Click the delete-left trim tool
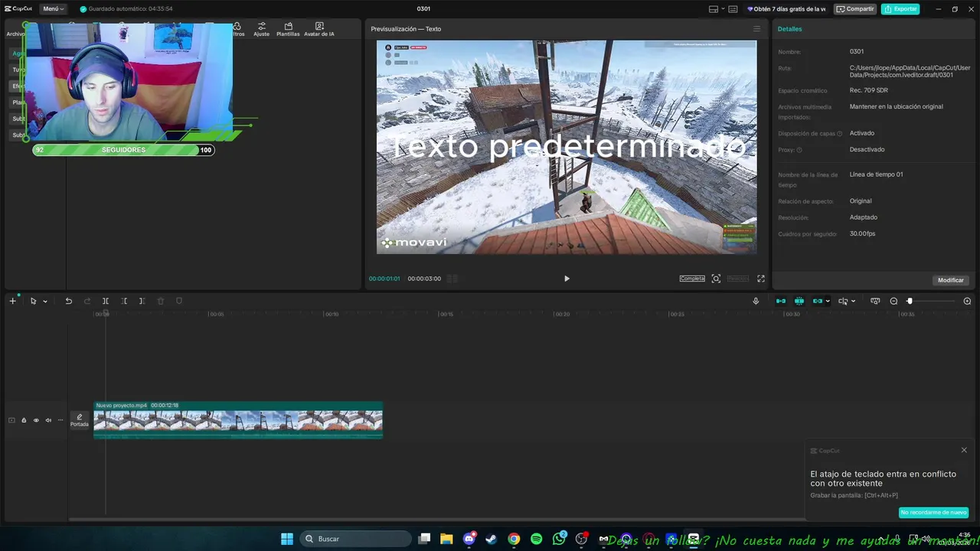This screenshot has height=551, width=980. point(124,301)
